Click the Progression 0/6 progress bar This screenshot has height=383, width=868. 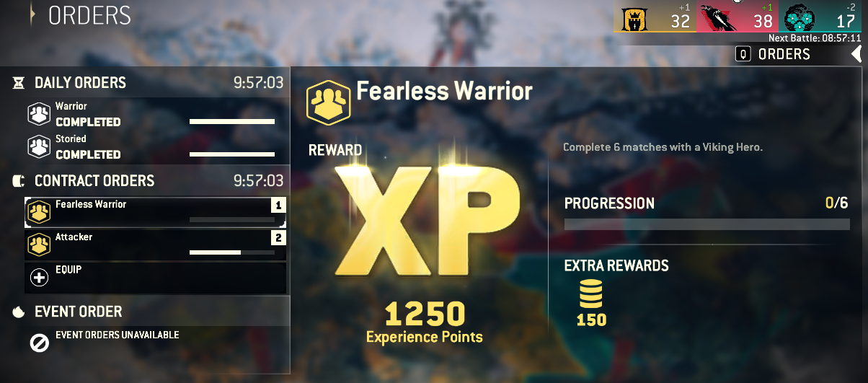click(707, 224)
